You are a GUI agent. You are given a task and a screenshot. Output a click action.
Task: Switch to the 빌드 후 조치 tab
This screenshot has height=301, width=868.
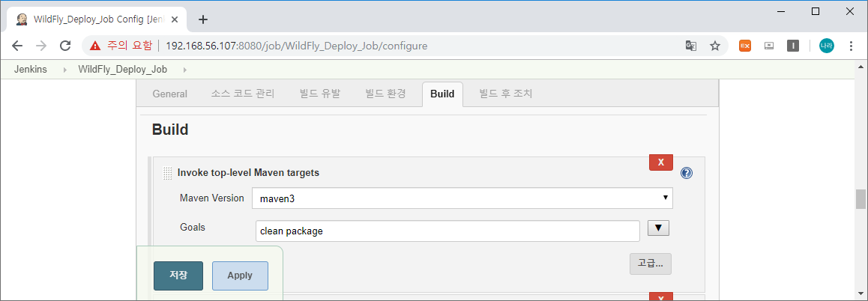506,94
